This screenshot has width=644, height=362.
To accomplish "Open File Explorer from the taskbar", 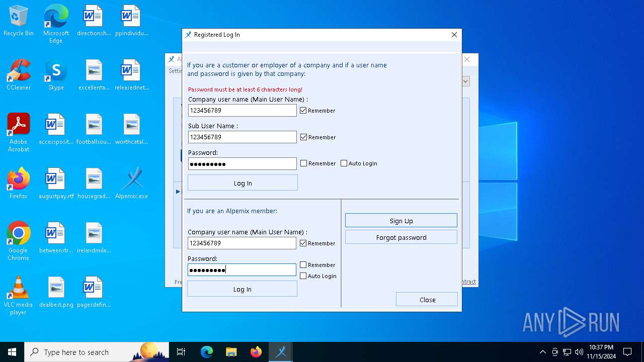I will (231, 352).
